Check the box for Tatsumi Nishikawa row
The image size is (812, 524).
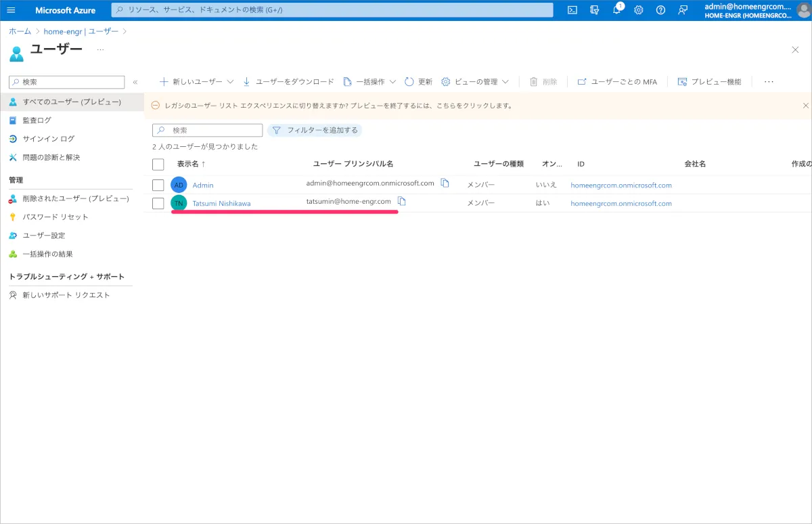click(158, 203)
